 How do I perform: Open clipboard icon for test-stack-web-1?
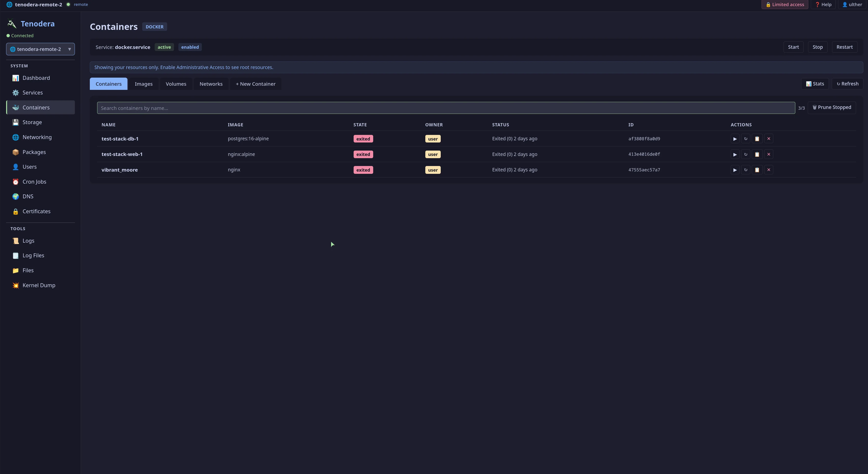(x=757, y=154)
